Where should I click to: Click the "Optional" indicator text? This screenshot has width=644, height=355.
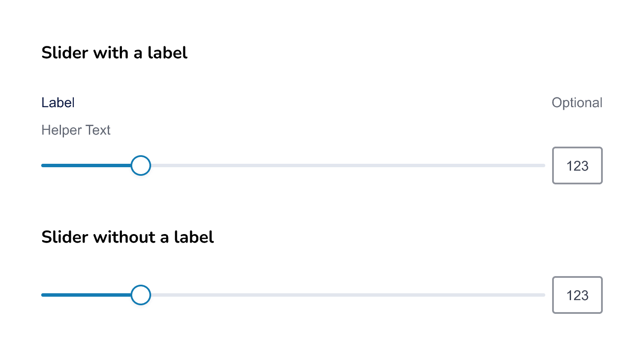(x=577, y=103)
